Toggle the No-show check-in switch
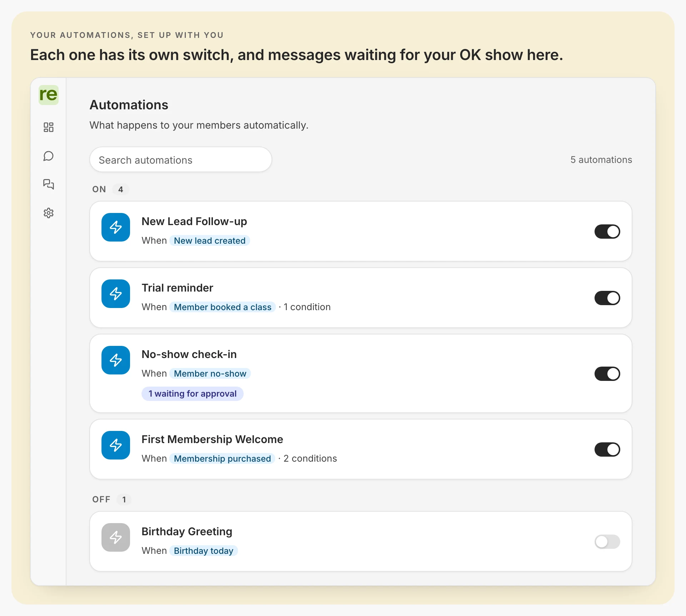The width and height of the screenshot is (686, 616). tap(607, 374)
